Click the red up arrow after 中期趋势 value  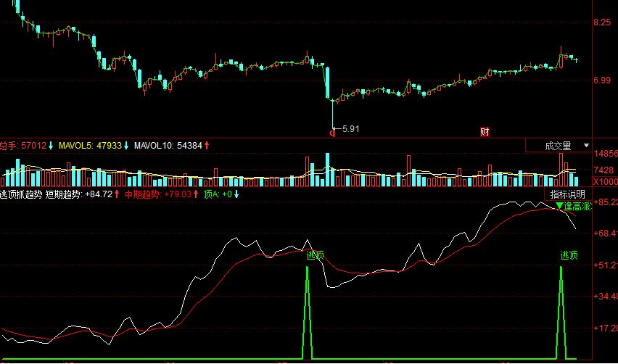tap(197, 194)
